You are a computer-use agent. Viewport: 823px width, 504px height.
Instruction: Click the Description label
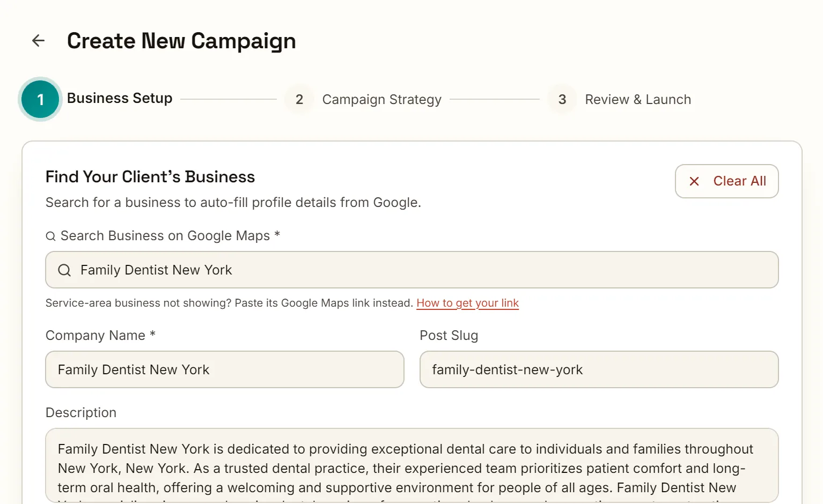[81, 413]
